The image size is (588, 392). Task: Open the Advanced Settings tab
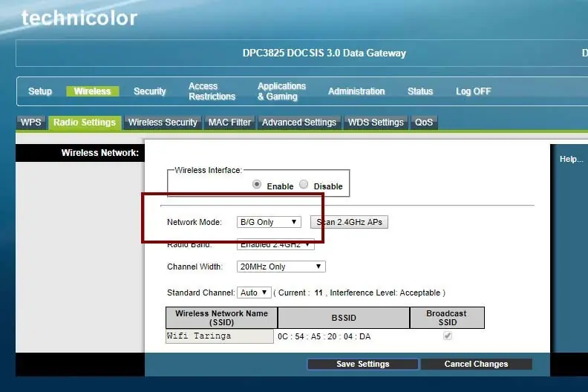pyautogui.click(x=299, y=122)
